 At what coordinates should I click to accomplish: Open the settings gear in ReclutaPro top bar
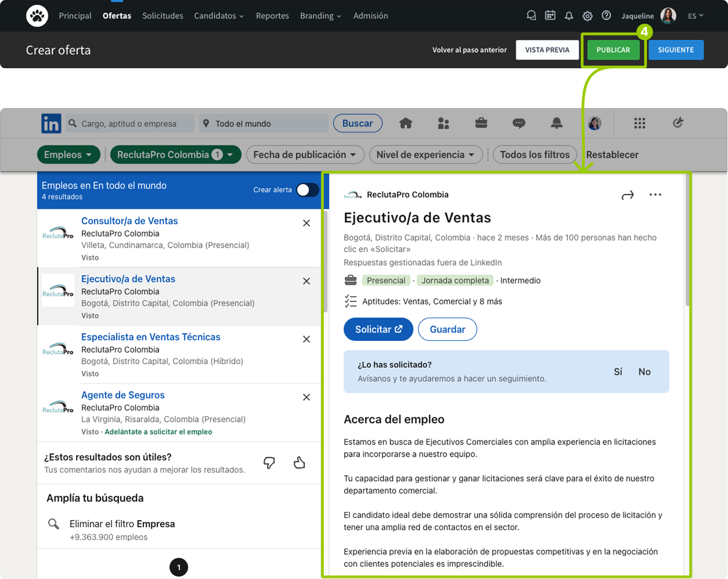click(587, 16)
